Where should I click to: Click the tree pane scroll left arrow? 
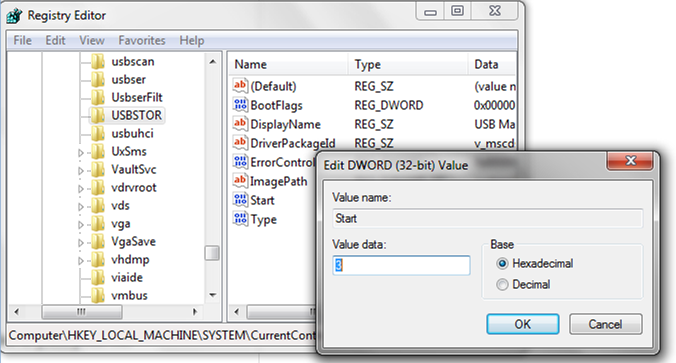(16, 312)
